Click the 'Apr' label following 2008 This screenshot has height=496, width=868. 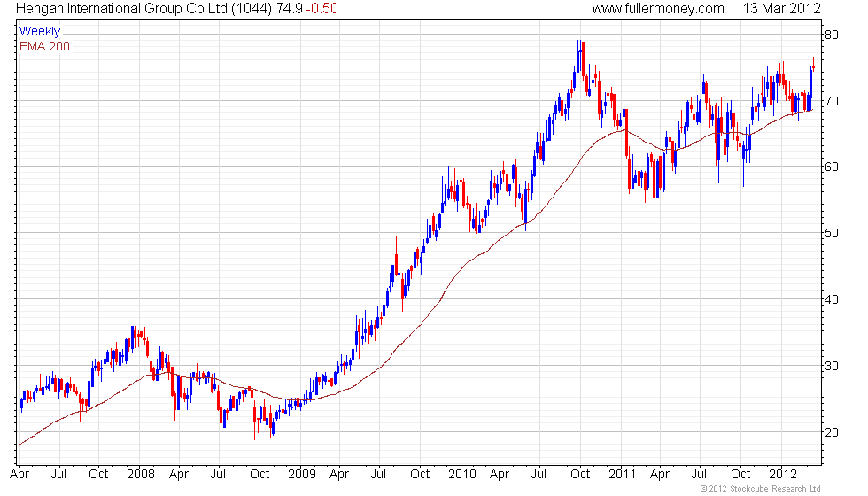(179, 475)
